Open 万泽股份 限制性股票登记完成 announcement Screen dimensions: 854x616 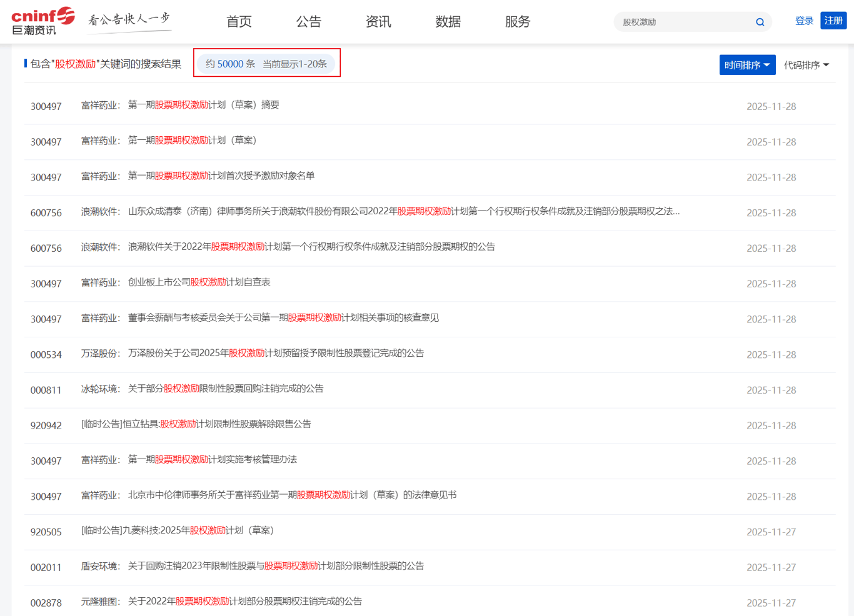[276, 354]
